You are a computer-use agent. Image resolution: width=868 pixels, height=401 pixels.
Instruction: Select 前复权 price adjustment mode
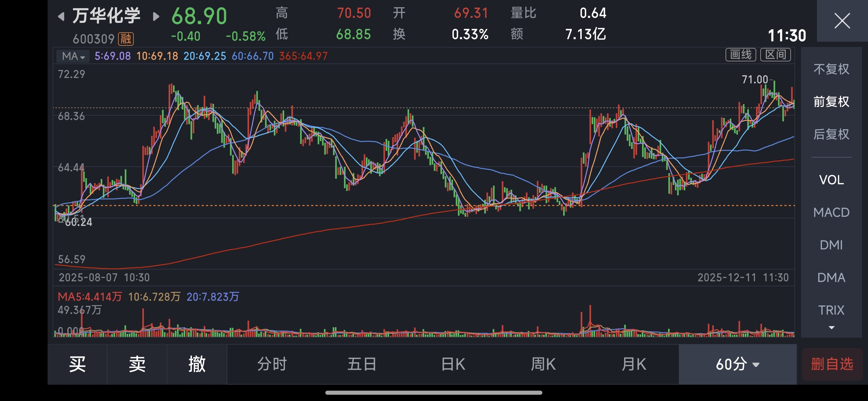click(x=831, y=102)
